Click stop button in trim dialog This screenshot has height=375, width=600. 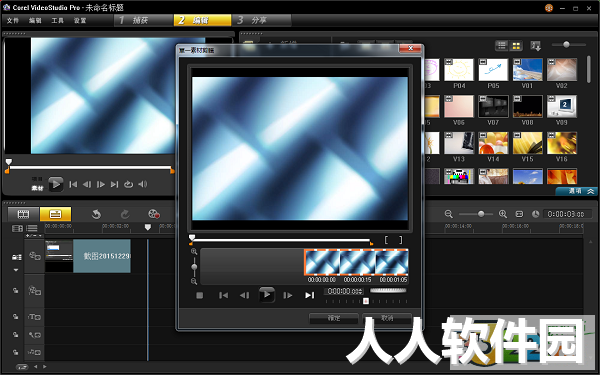tap(199, 295)
